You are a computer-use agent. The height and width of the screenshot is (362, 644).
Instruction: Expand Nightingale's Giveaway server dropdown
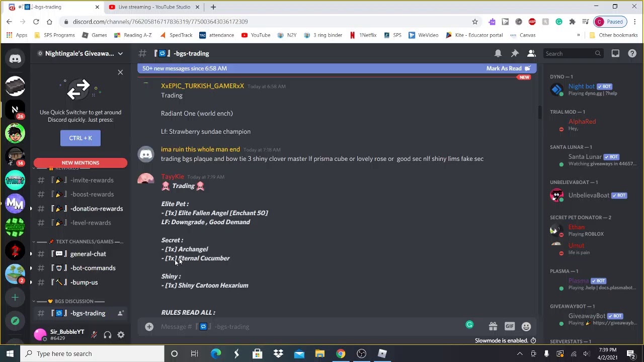(120, 53)
